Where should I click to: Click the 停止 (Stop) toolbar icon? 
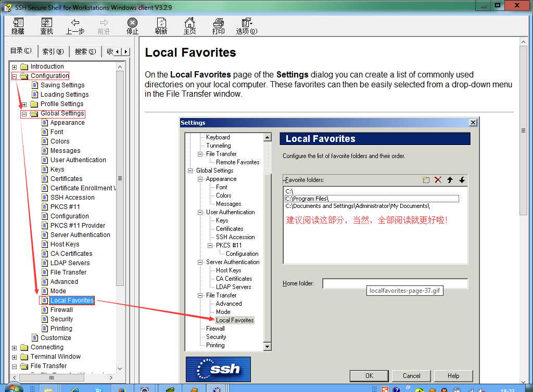(132, 26)
